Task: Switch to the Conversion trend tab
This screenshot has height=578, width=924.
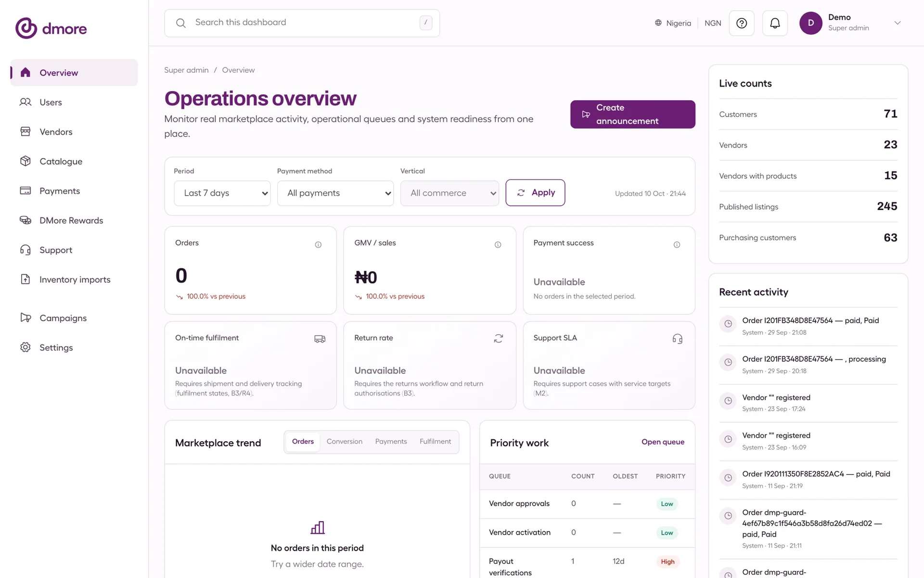Action: 345,442
